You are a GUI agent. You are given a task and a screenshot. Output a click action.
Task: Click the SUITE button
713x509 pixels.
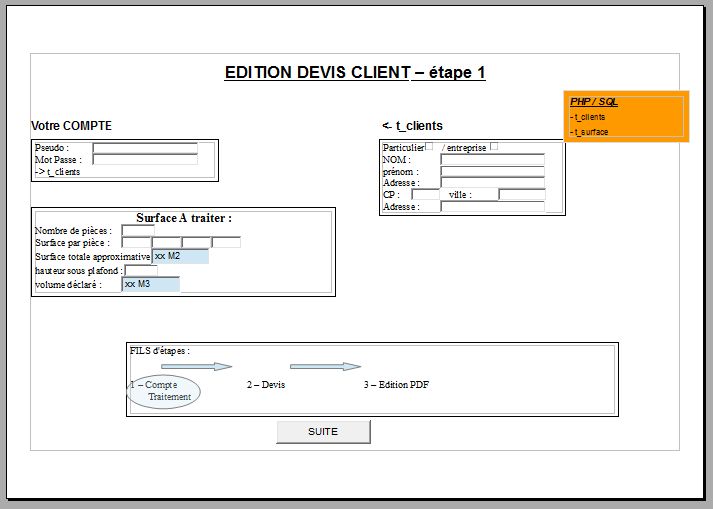tap(323, 431)
